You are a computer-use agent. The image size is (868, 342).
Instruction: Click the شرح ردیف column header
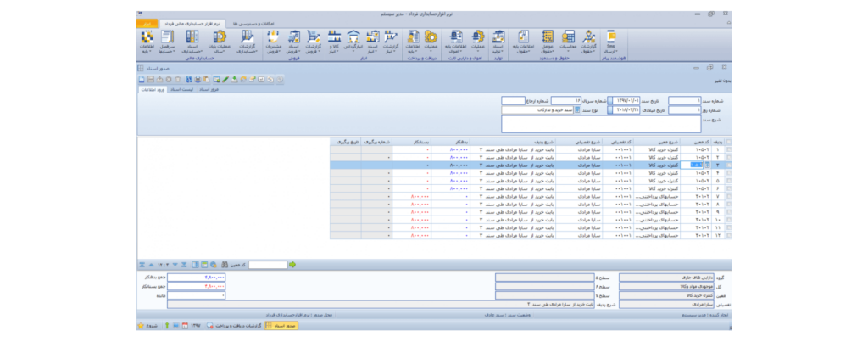513,142
